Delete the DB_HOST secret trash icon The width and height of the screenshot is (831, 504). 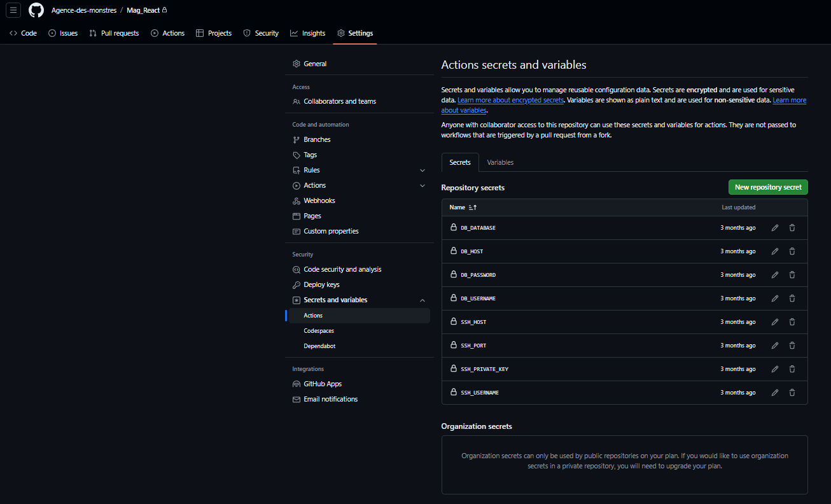coord(792,251)
